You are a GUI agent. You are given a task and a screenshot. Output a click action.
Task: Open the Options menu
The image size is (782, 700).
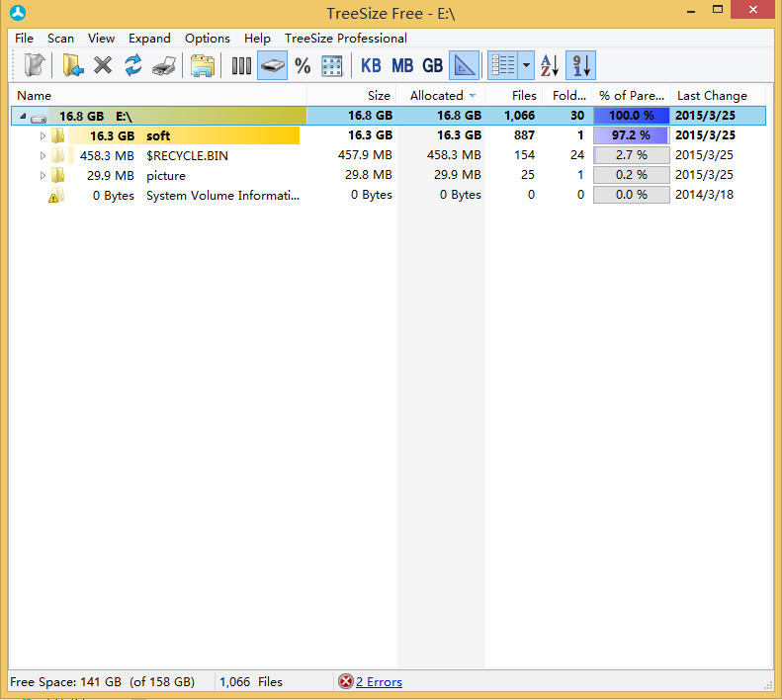208,39
